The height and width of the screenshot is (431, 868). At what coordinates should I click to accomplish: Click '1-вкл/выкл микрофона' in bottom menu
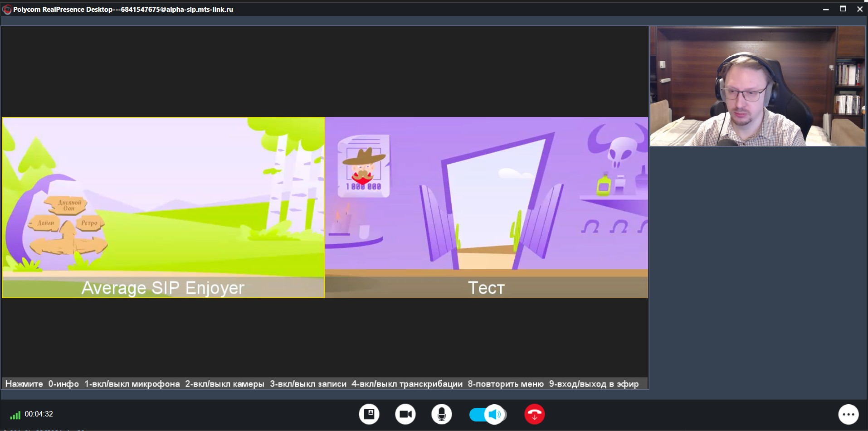coord(132,384)
